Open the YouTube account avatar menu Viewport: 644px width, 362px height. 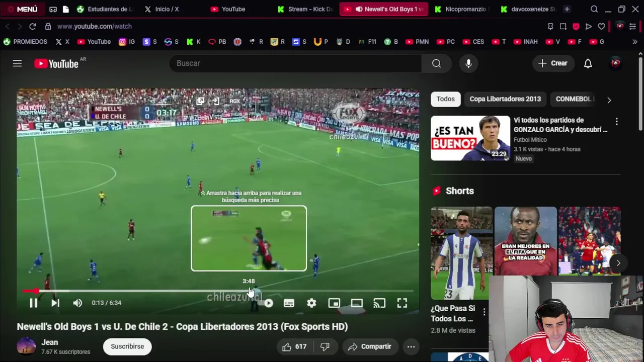click(615, 63)
